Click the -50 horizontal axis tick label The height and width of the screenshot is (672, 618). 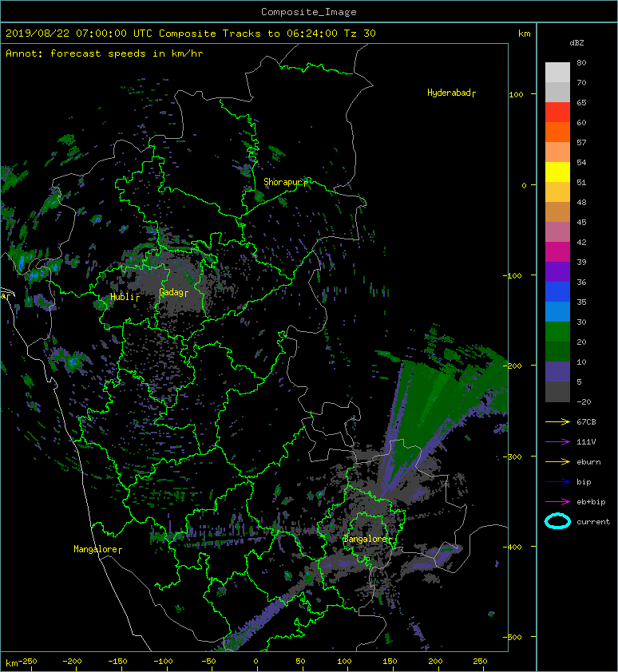tap(208, 662)
